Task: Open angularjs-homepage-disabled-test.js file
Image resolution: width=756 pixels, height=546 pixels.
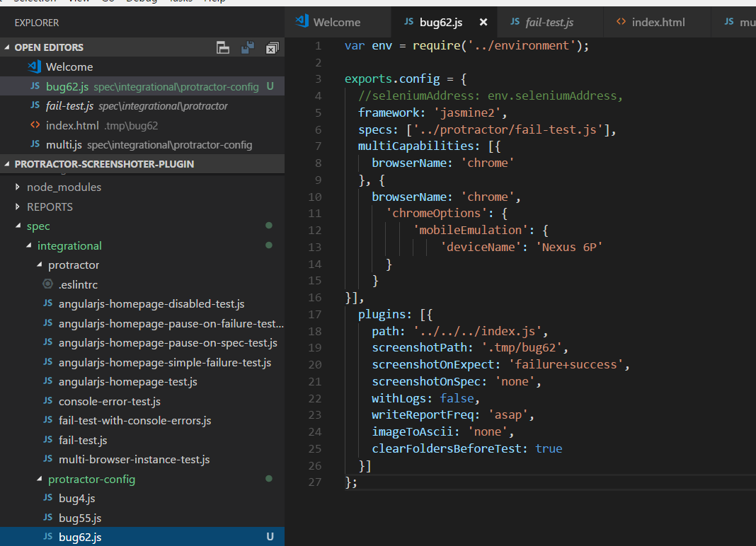Action: [142, 304]
